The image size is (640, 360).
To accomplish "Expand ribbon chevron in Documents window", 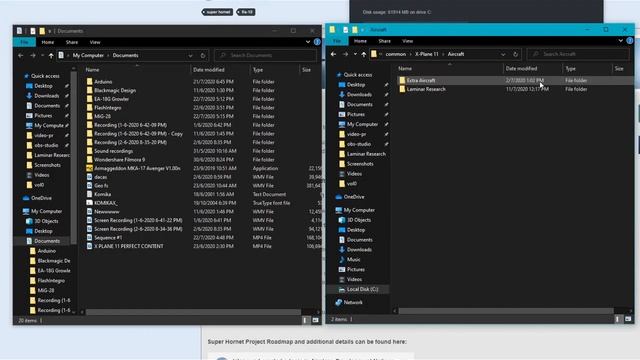I will click(308, 42).
